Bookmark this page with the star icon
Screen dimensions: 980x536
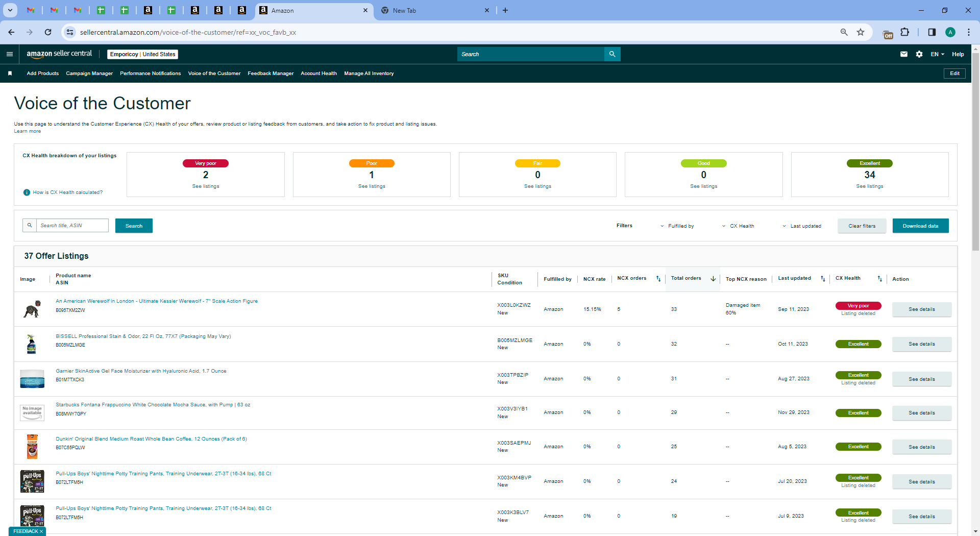click(x=861, y=32)
